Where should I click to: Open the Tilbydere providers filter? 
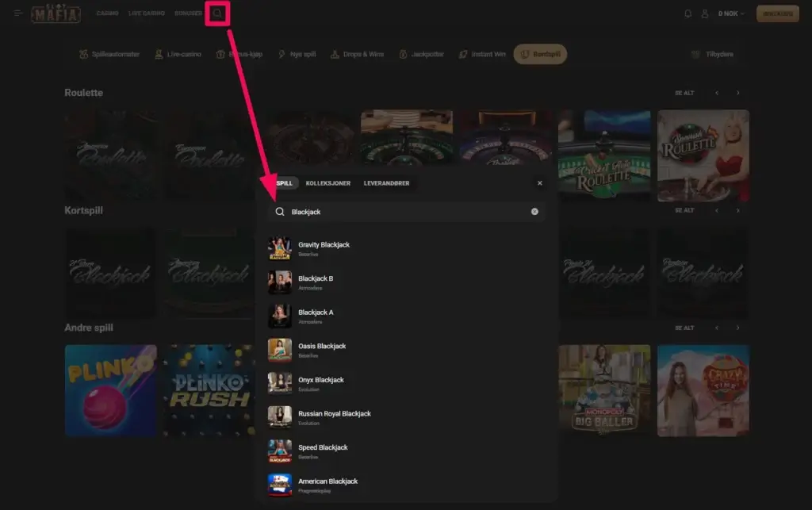(x=713, y=54)
